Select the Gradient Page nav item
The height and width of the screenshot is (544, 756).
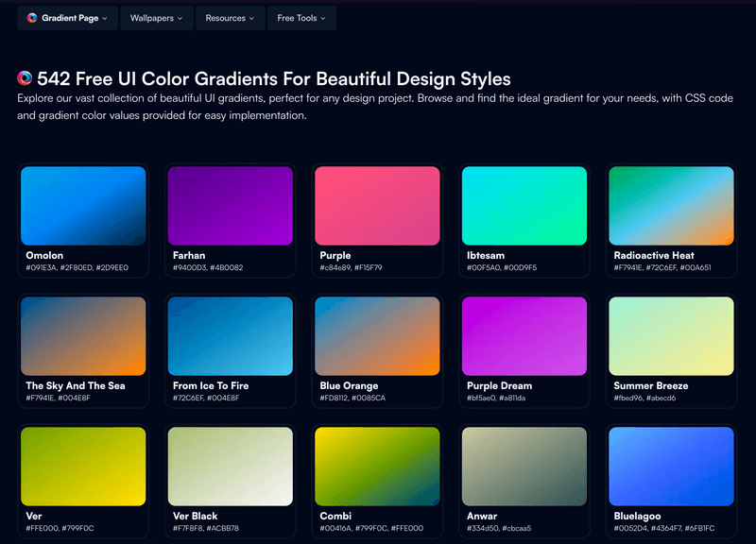(x=67, y=17)
